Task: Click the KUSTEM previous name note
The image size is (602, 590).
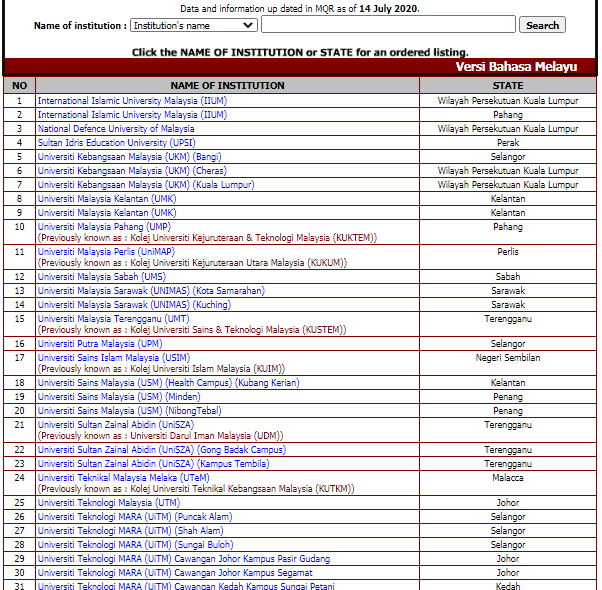Action: 192,330
